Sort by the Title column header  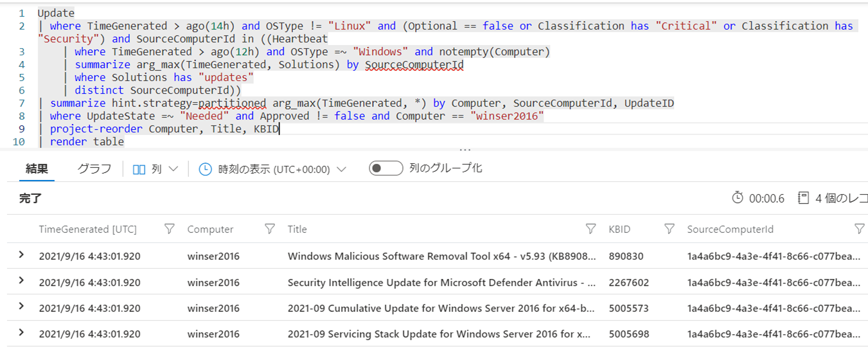click(297, 230)
